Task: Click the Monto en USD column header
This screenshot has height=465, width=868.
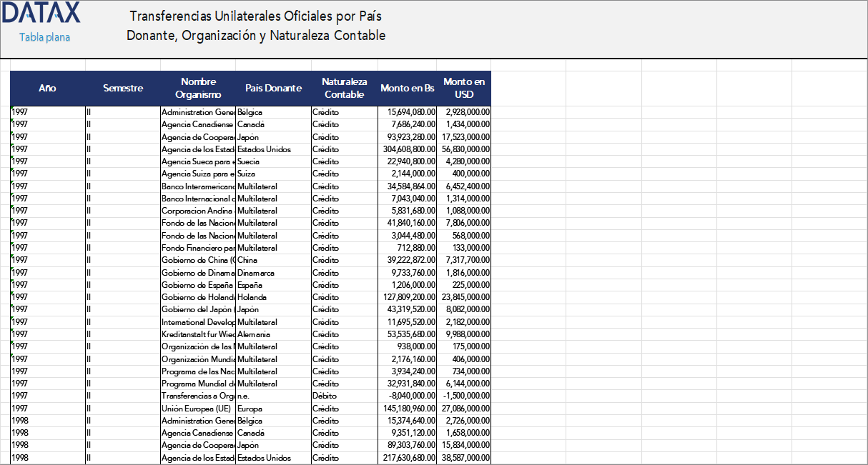Action: pos(463,88)
